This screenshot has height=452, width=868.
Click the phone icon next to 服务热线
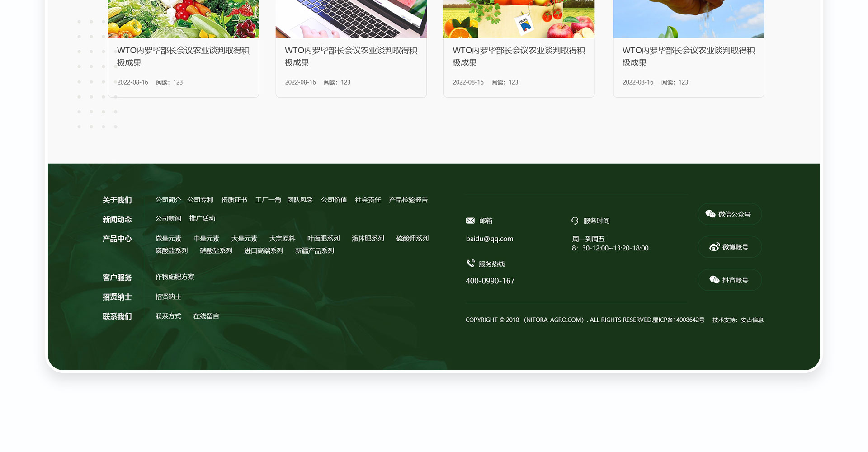tap(471, 263)
